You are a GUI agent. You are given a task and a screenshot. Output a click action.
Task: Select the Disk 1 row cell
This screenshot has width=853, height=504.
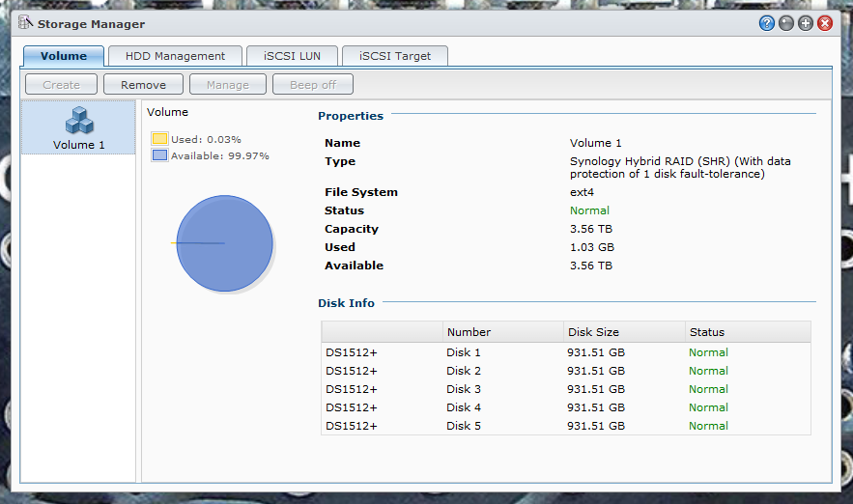click(x=464, y=352)
